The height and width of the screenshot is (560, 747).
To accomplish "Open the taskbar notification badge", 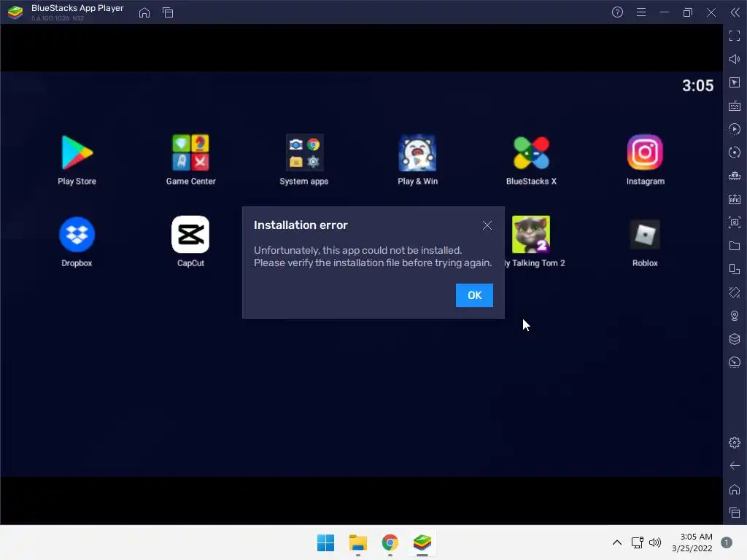I will (x=727, y=542).
